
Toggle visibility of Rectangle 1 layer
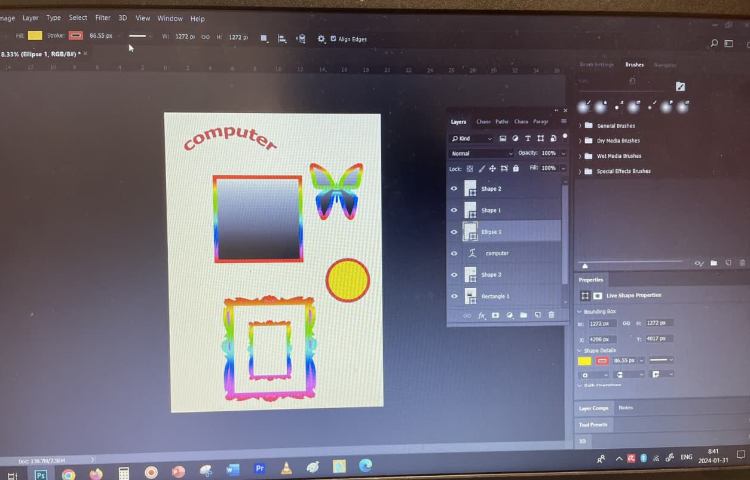coord(454,296)
